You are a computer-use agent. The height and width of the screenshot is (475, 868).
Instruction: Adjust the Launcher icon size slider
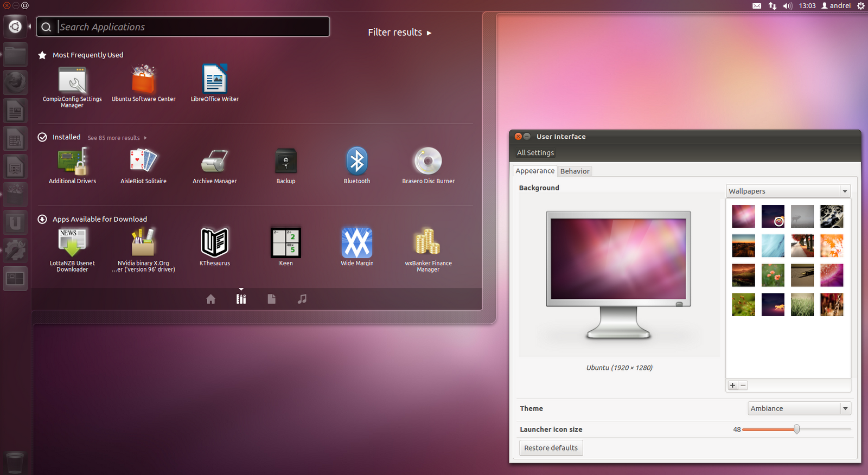point(796,429)
